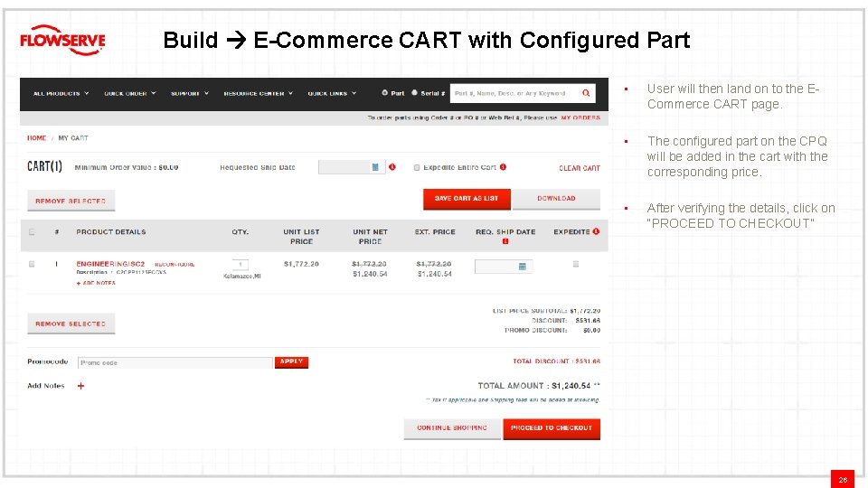Click info icon next to Expedite Entire Cart
868x488 pixels.
click(504, 167)
